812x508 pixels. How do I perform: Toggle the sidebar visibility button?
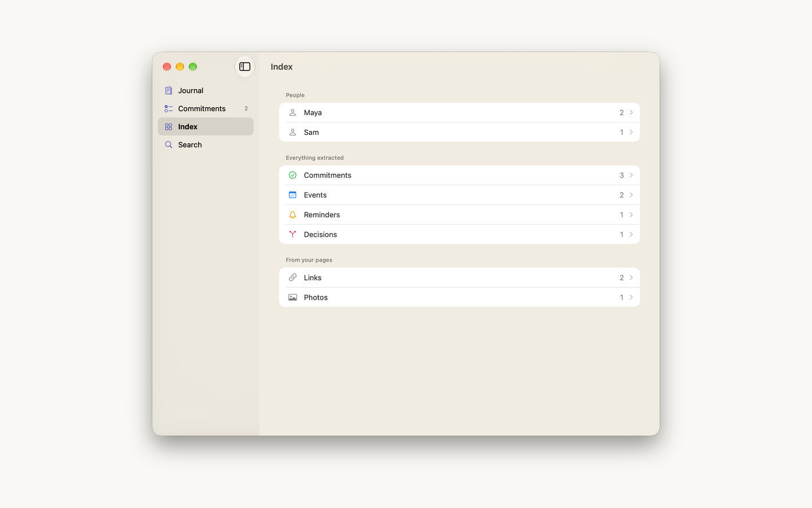tap(245, 67)
